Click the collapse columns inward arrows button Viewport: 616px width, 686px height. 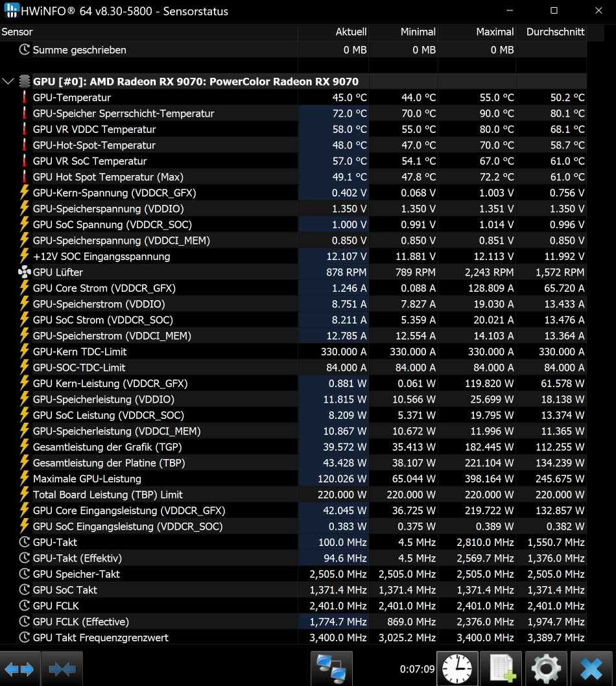click(62, 669)
